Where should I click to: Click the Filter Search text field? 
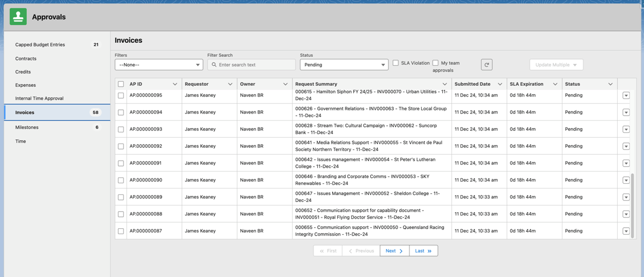pyautogui.click(x=252, y=65)
